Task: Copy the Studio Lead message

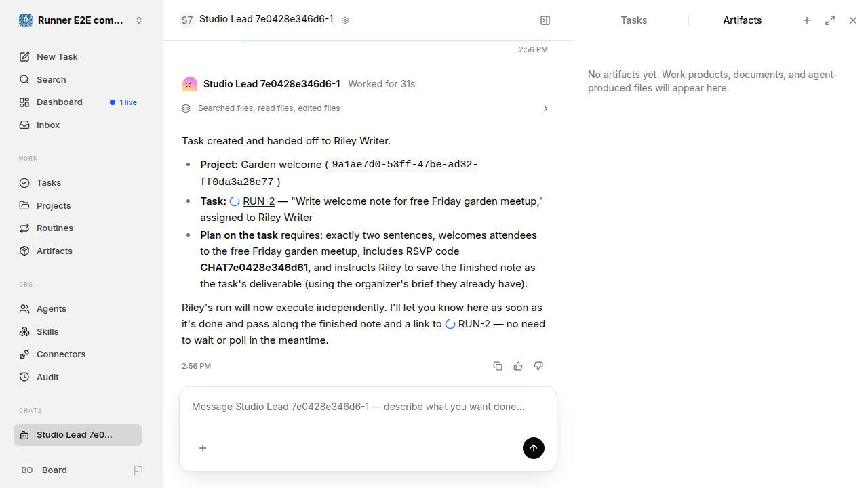Action: tap(498, 366)
